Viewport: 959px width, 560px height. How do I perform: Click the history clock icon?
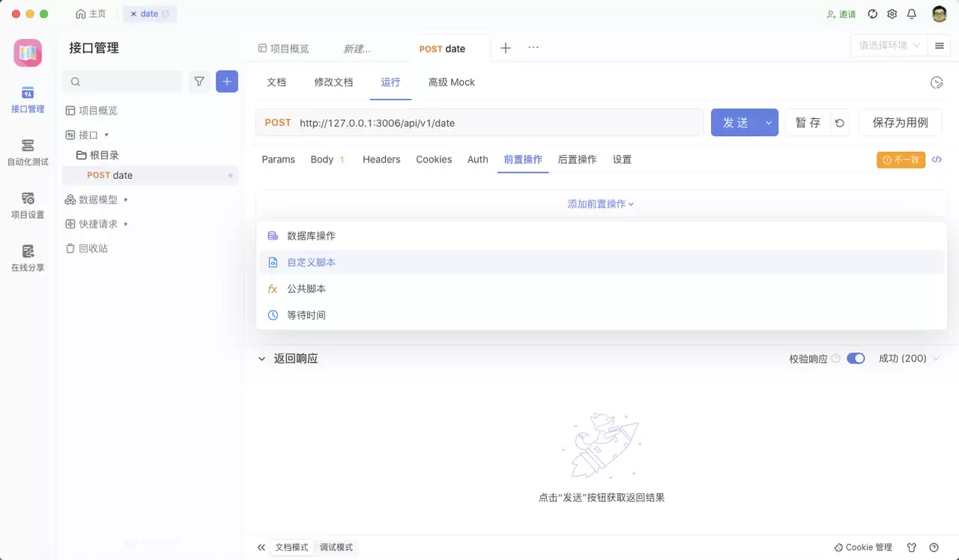[x=937, y=82]
